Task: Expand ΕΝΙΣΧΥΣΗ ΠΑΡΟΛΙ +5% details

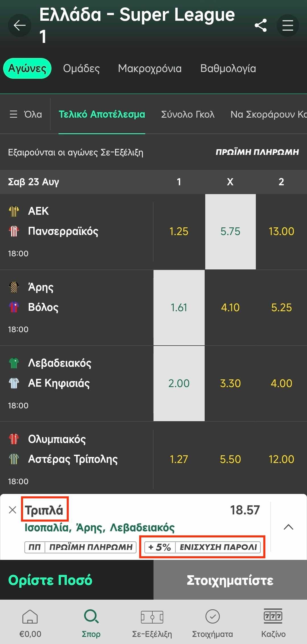Action: 202,547
